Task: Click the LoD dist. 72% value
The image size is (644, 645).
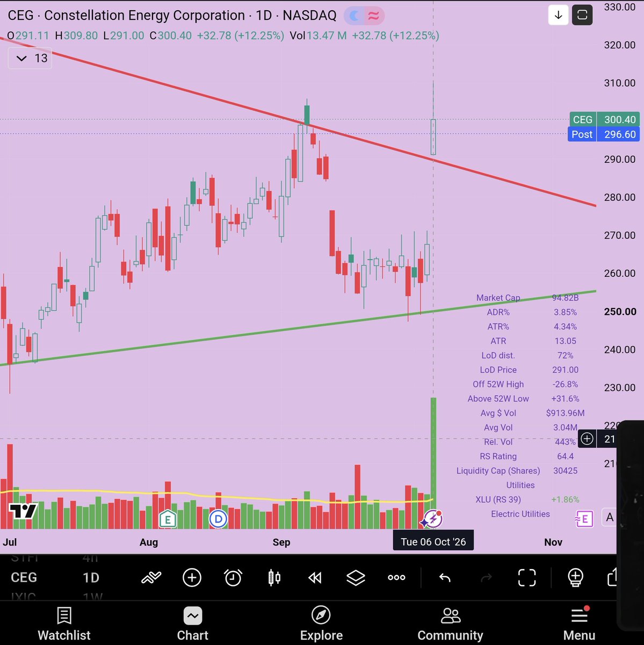Action: [x=565, y=356]
